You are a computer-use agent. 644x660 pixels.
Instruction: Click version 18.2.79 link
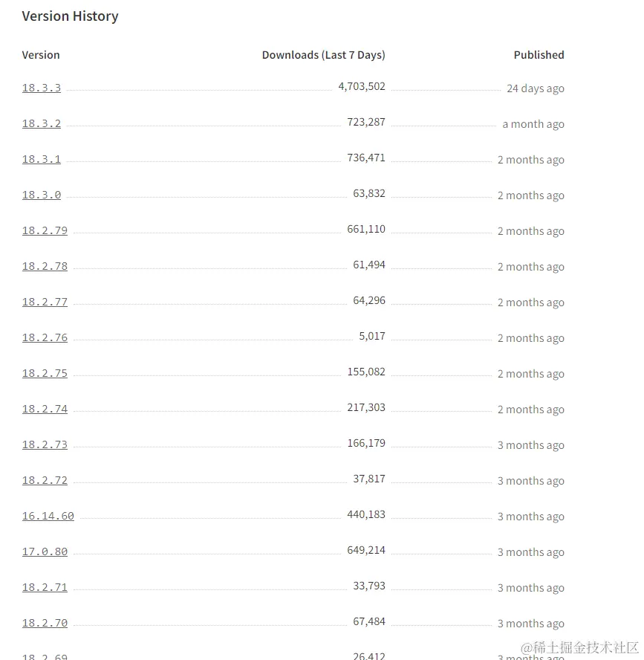click(45, 230)
